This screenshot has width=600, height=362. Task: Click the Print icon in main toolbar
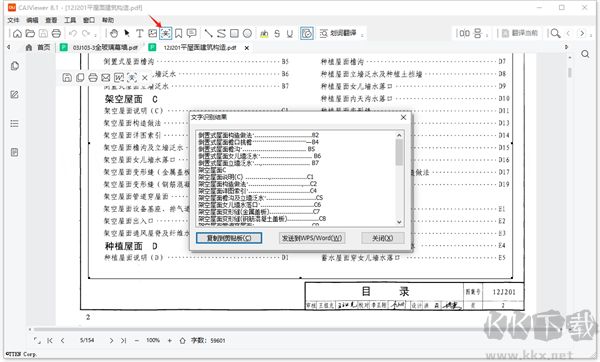[x=56, y=34]
